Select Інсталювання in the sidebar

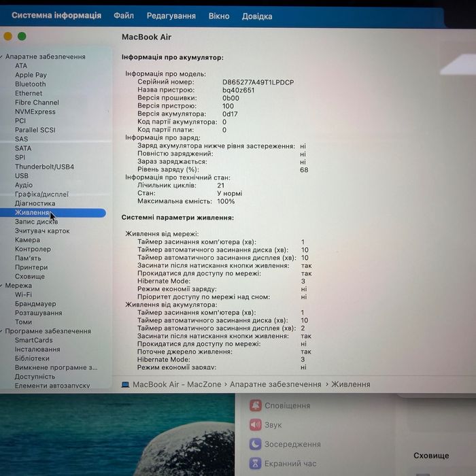(x=37, y=350)
